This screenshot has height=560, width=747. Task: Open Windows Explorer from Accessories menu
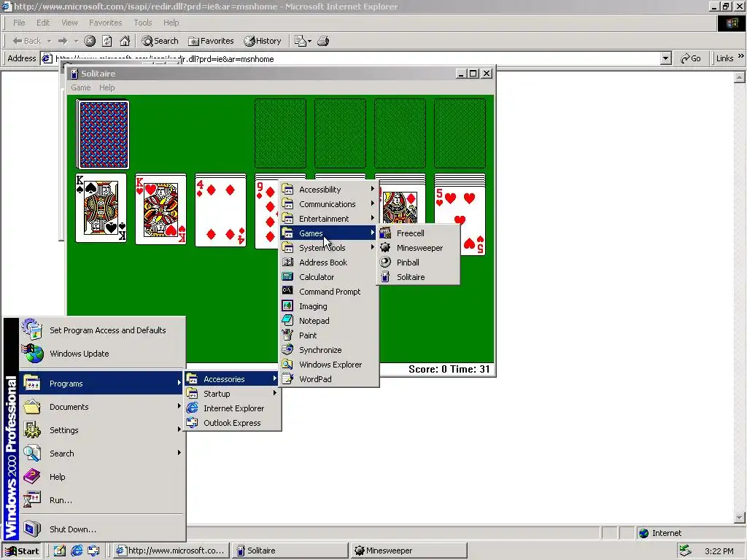pos(329,365)
